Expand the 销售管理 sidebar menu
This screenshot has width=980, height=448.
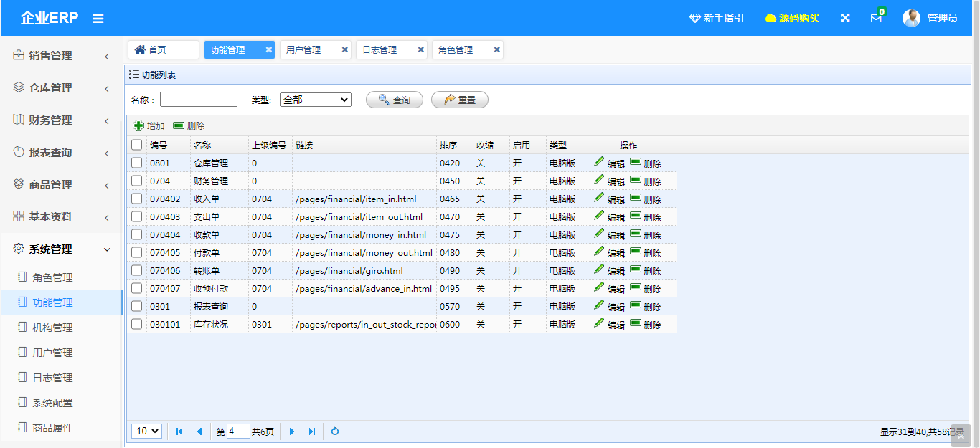point(61,55)
